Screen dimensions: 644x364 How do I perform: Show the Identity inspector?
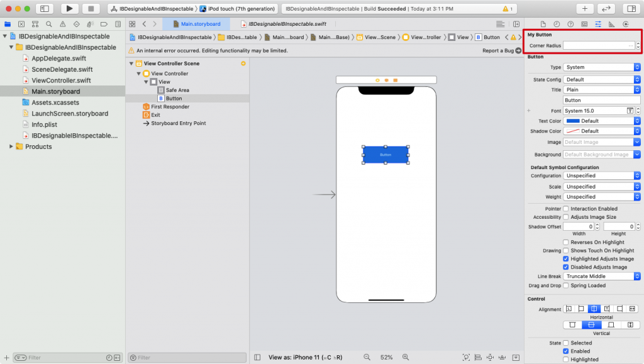[584, 24]
